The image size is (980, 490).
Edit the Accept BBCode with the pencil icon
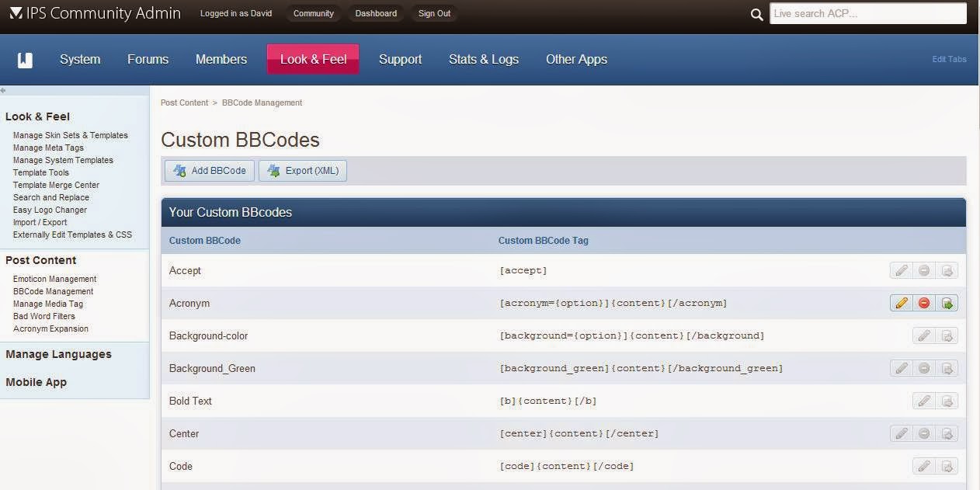[x=901, y=270]
